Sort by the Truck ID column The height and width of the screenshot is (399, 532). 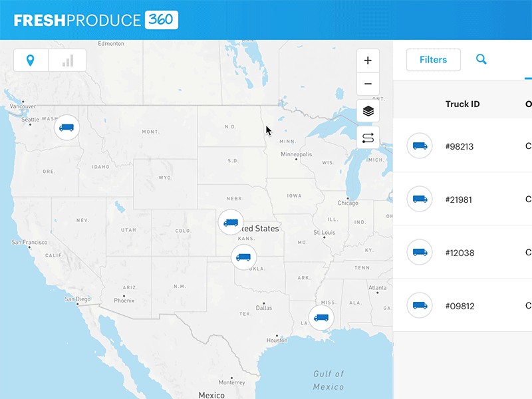tap(462, 104)
